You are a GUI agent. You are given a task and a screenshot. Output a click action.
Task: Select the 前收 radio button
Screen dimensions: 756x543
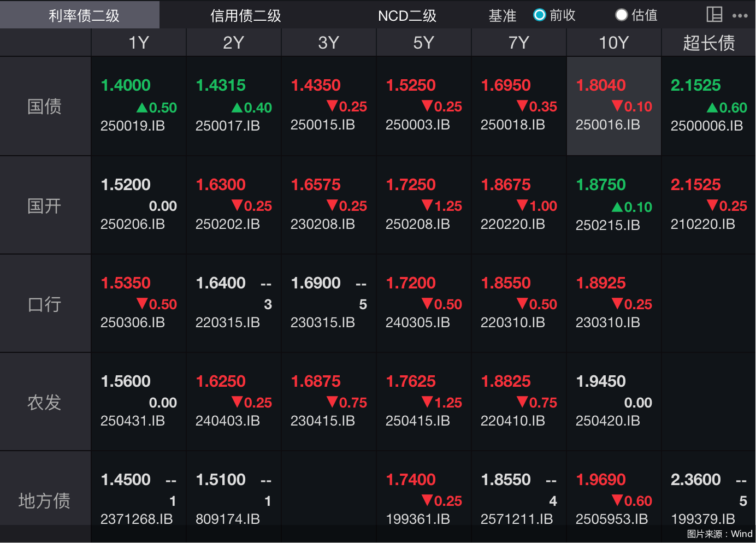pyautogui.click(x=540, y=15)
